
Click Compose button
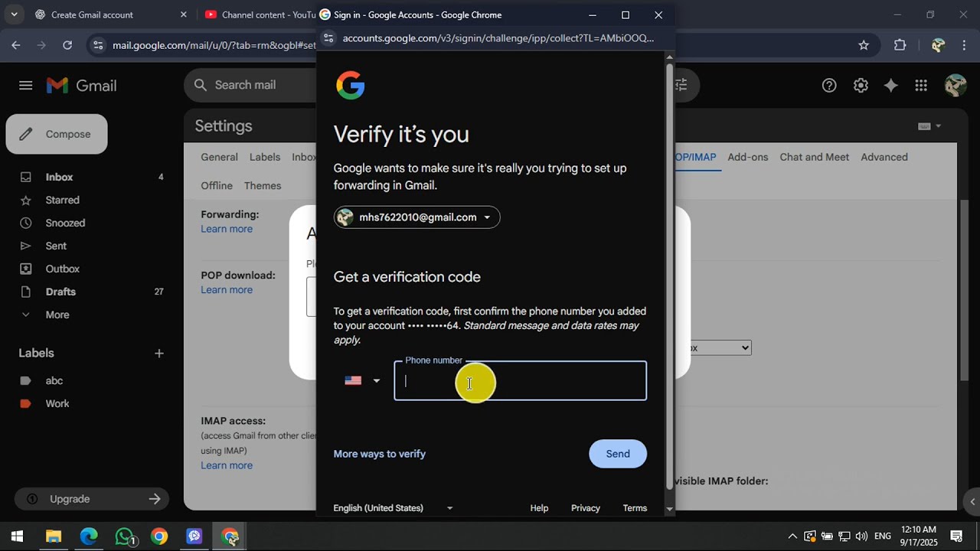click(57, 134)
